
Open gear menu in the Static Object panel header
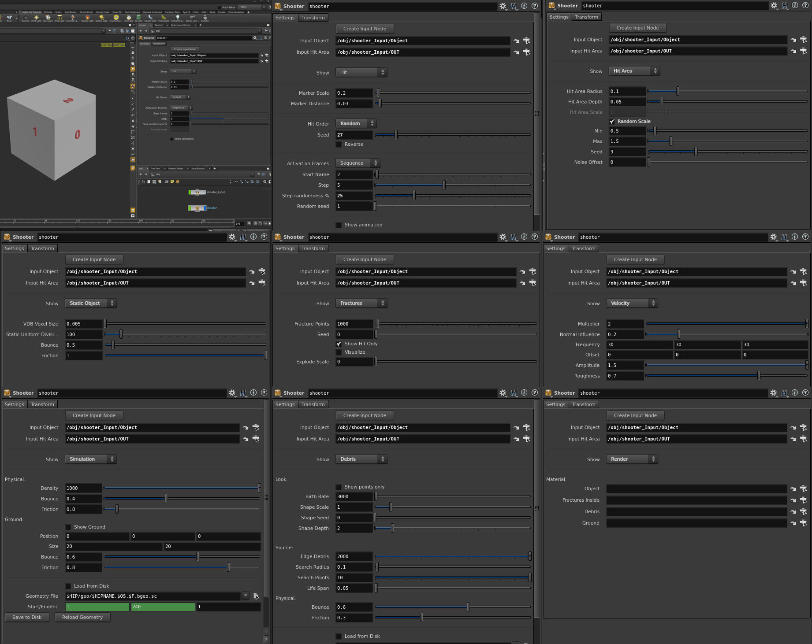tap(232, 237)
